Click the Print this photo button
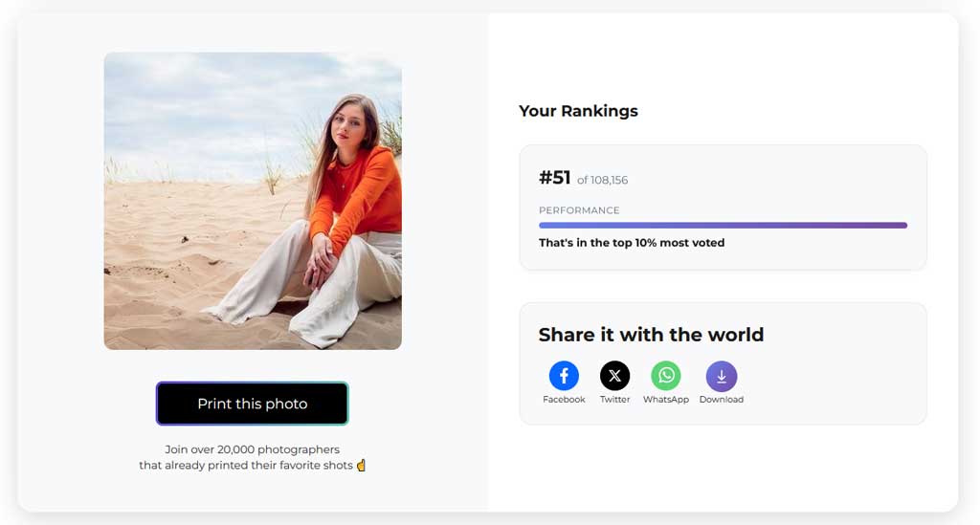This screenshot has height=525, width=980. 253,404
